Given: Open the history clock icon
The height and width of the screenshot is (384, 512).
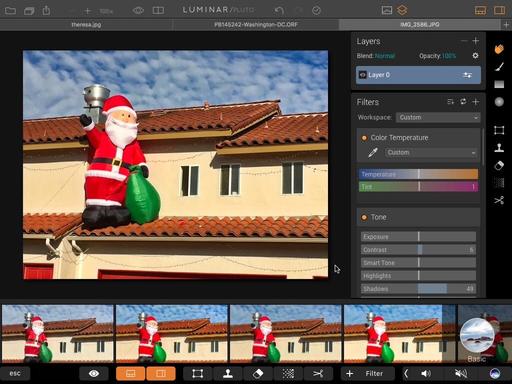Looking at the screenshot, I should coord(316,11).
